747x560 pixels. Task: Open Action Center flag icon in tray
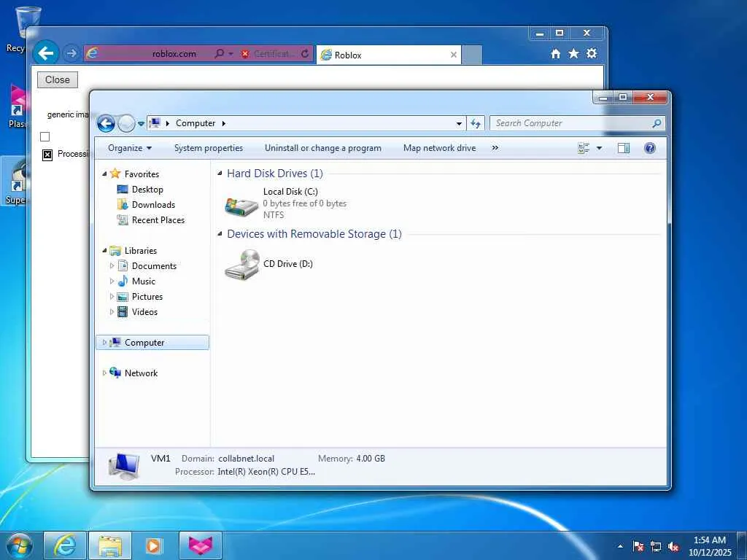pos(638,546)
